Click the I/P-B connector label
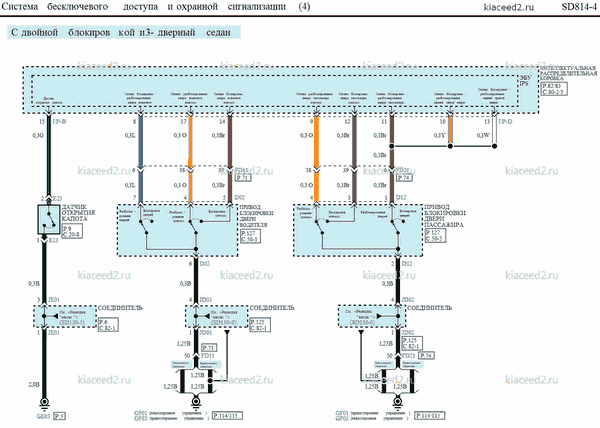This screenshot has height=428, width=600. click(59, 122)
